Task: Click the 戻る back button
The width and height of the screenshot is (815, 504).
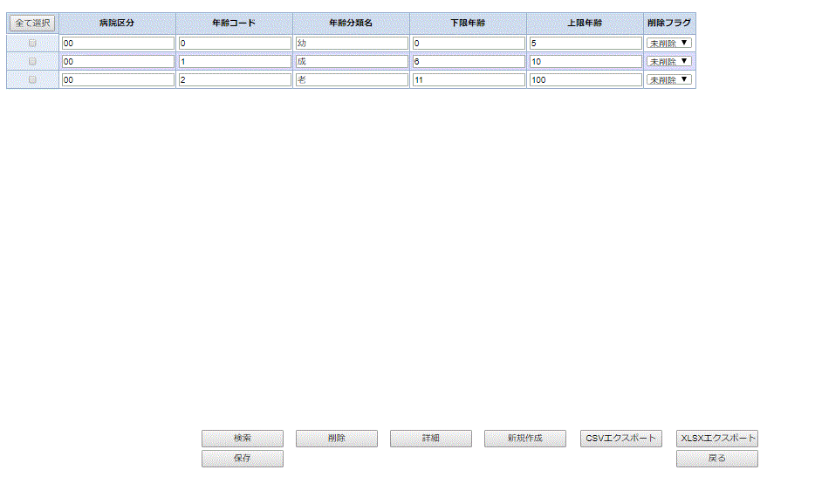Action: pyautogui.click(x=717, y=459)
